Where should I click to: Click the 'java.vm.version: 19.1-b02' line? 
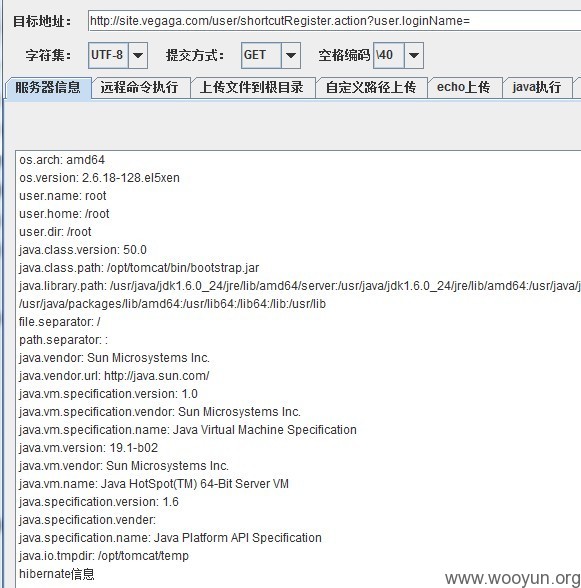pos(89,448)
